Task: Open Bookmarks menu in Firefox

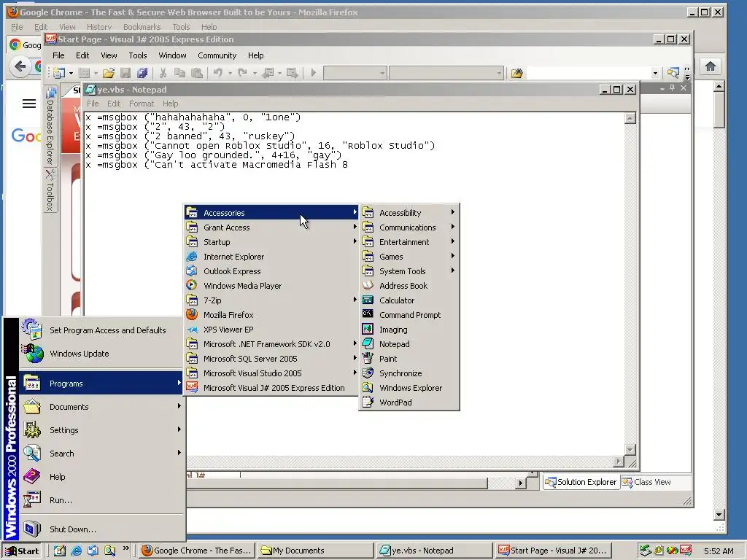Action: (142, 27)
